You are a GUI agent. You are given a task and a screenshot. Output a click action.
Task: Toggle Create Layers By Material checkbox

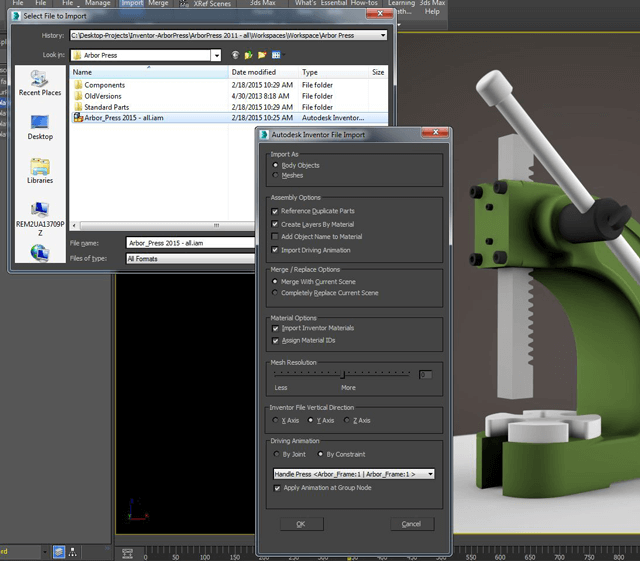(x=275, y=224)
